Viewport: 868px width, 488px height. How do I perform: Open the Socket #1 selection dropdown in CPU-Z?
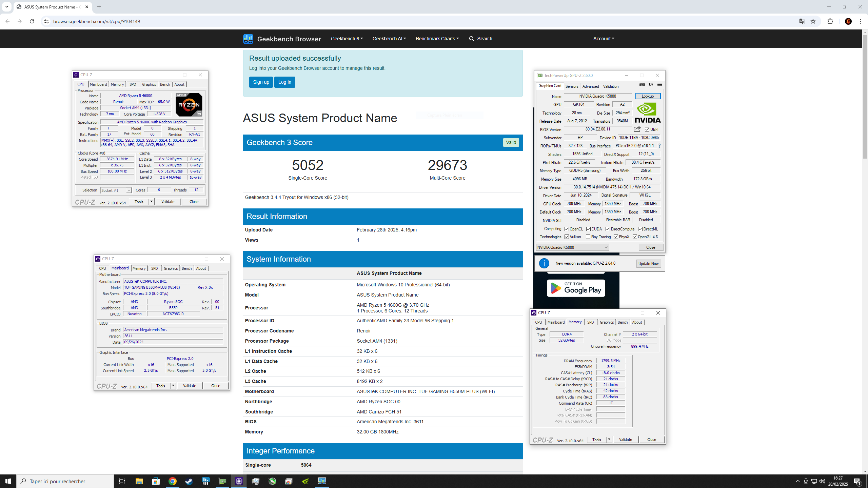click(x=116, y=190)
